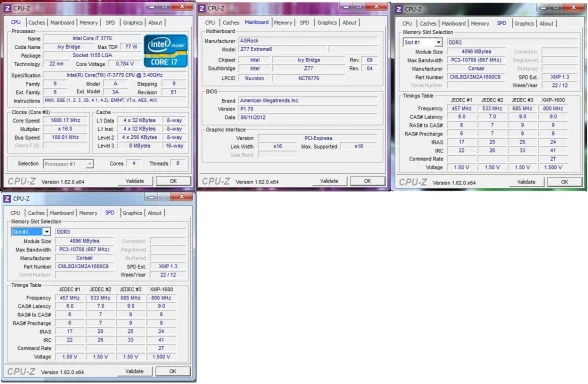Click OK in the CPU window
The height and width of the screenshot is (384, 588).
[173, 181]
